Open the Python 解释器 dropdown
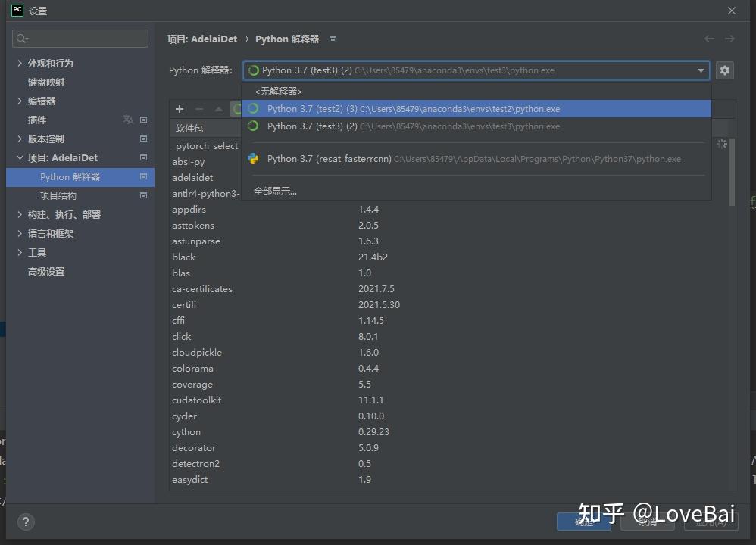This screenshot has width=756, height=545. click(701, 70)
